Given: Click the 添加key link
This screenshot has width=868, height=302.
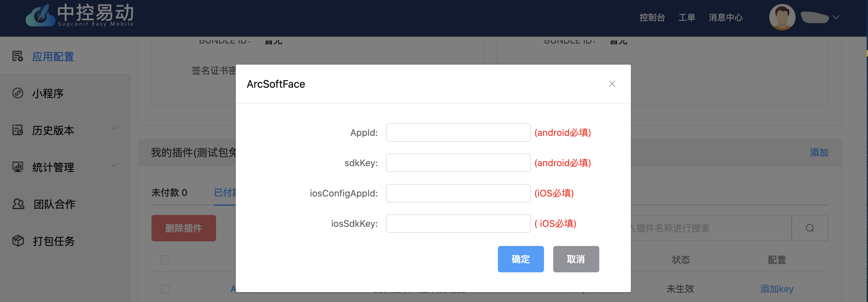Looking at the screenshot, I should 777,289.
